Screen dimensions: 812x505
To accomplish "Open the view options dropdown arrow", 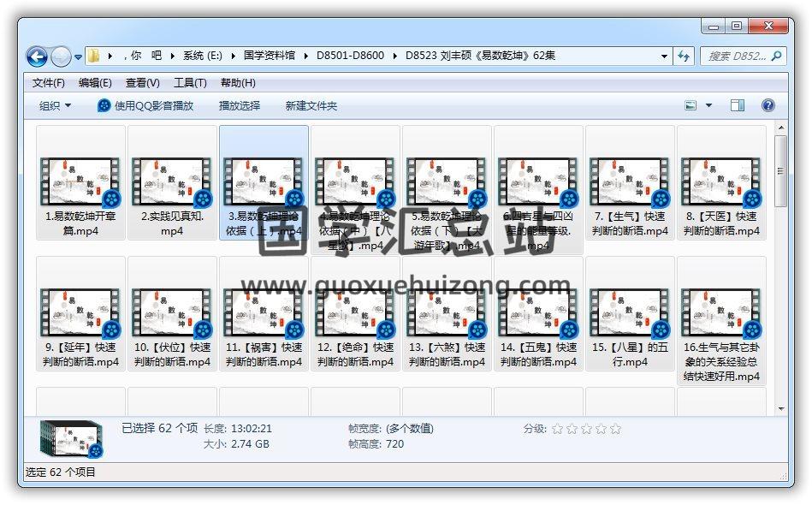I will point(708,105).
